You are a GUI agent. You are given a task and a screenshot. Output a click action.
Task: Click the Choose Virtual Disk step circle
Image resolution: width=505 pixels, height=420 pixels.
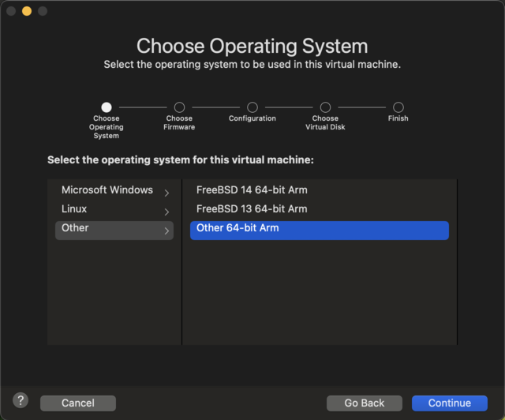[325, 107]
